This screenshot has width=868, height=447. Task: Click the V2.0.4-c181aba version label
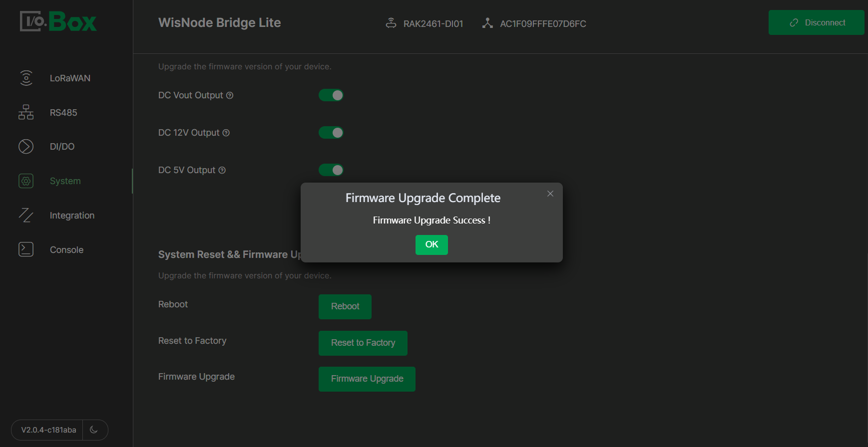coord(48,430)
